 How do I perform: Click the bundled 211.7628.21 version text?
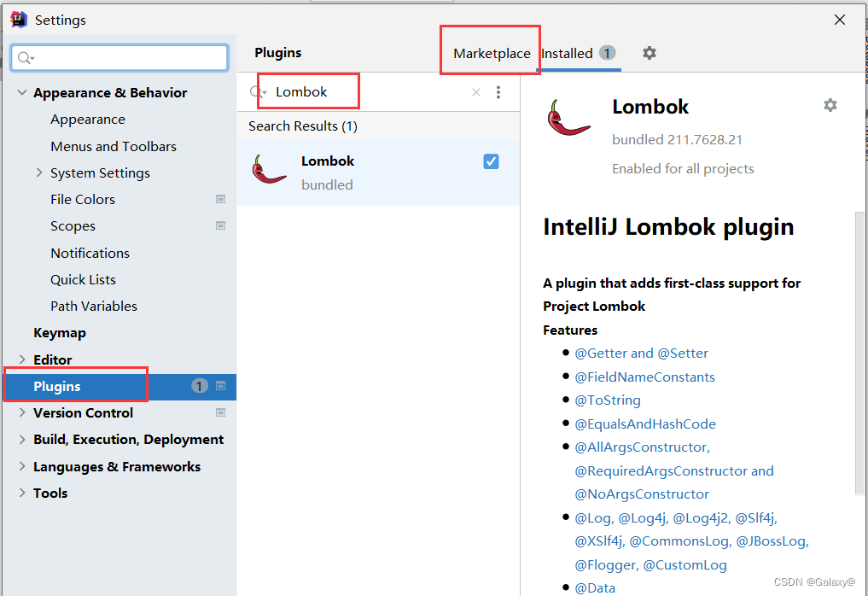click(x=677, y=139)
